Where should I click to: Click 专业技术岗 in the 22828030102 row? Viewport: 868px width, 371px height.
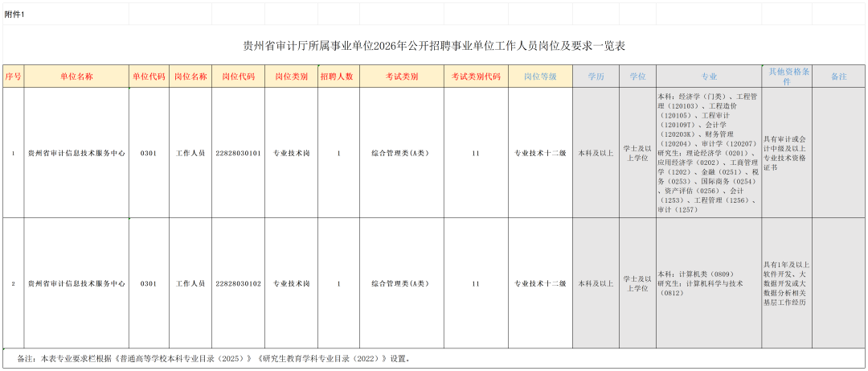pos(291,283)
